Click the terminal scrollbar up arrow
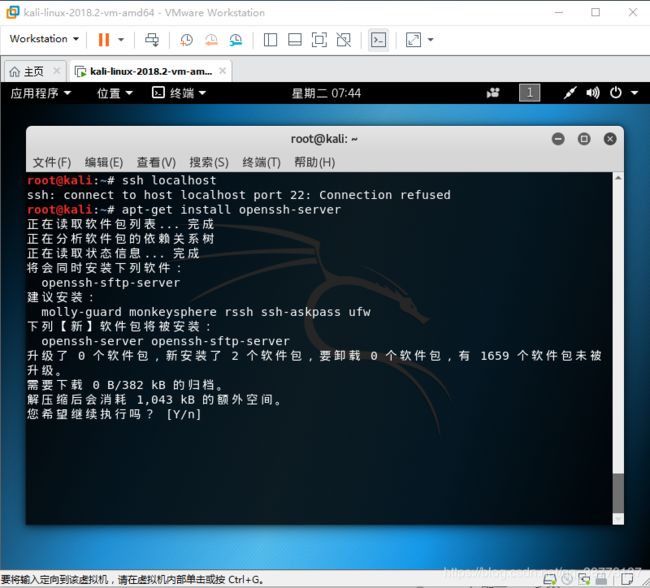This screenshot has height=588, width=650. point(618,178)
